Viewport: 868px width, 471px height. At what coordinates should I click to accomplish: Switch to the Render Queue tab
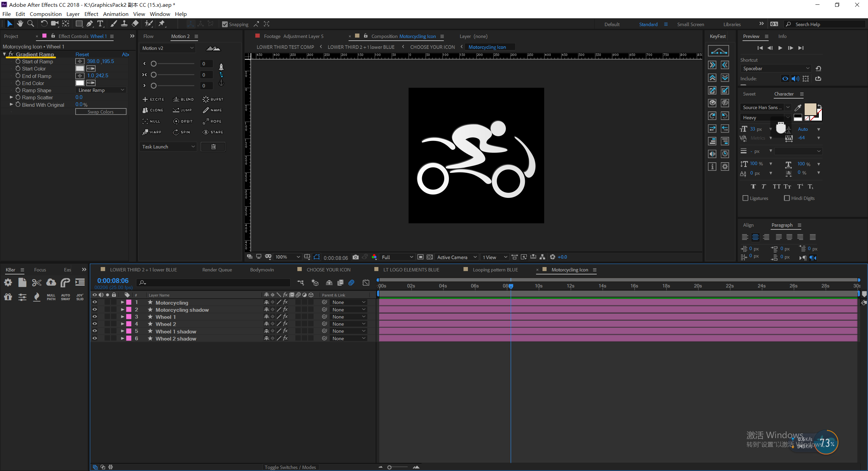coord(217,270)
